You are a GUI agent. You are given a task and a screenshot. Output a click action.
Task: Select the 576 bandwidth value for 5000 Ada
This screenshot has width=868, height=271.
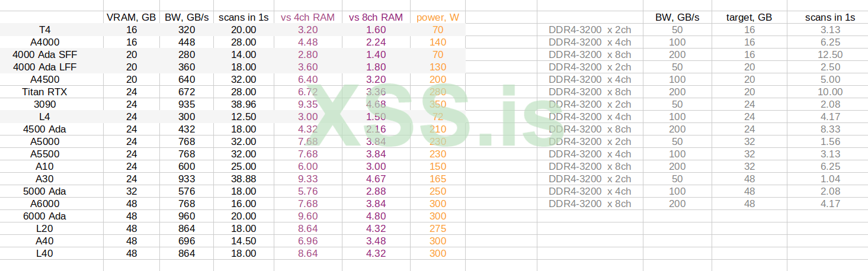coord(187,191)
